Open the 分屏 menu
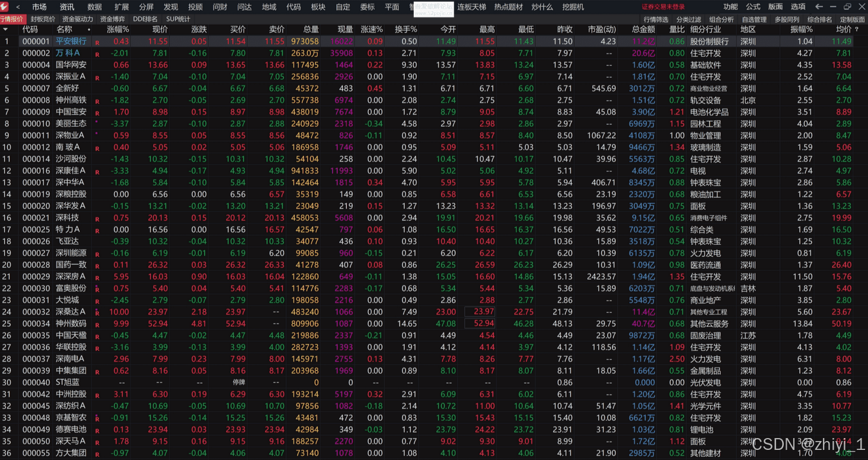This screenshot has width=868, height=460. [146, 7]
